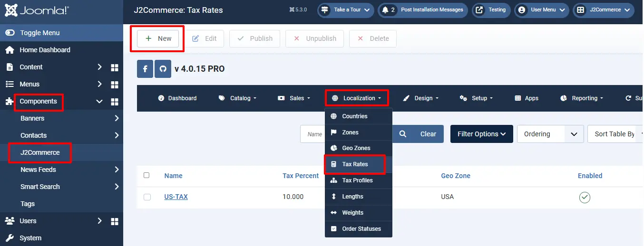Open the Sales menu
644x246 pixels.
(x=293, y=98)
